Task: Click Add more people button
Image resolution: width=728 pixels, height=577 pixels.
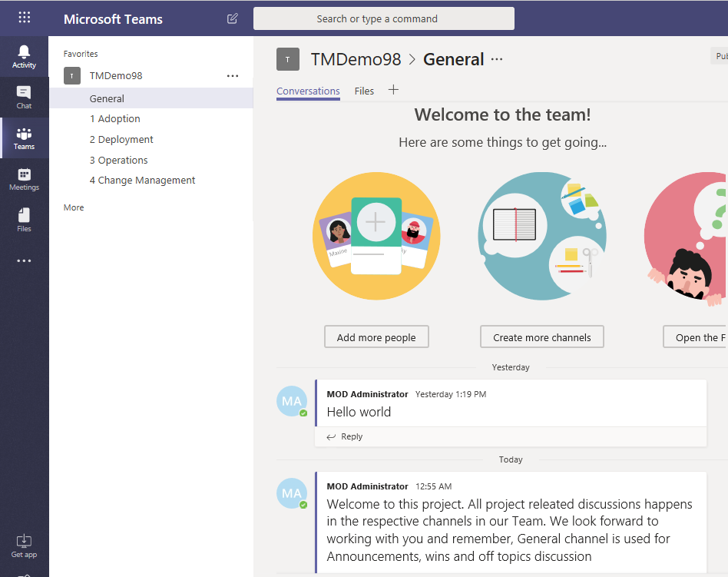Action: coord(376,337)
